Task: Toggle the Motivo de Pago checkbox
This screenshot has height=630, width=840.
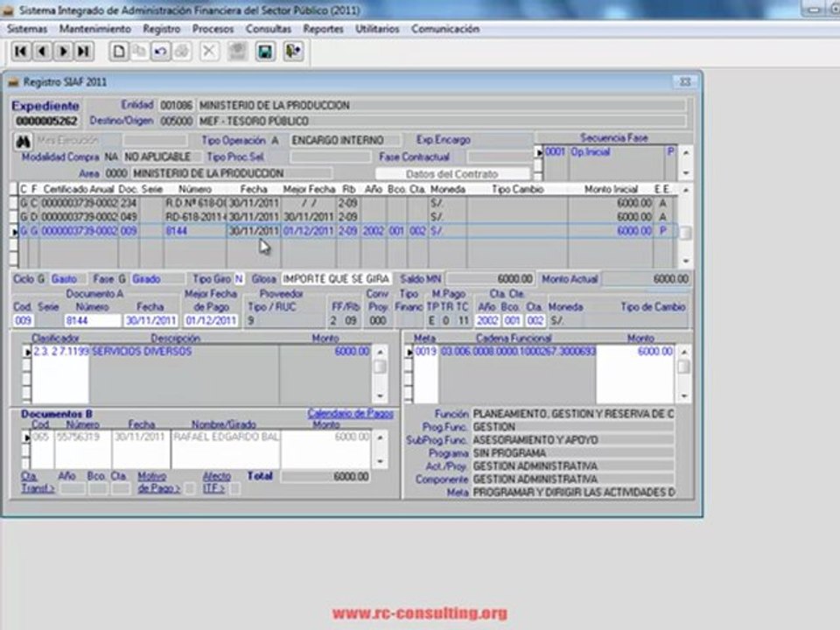Action: click(189, 488)
